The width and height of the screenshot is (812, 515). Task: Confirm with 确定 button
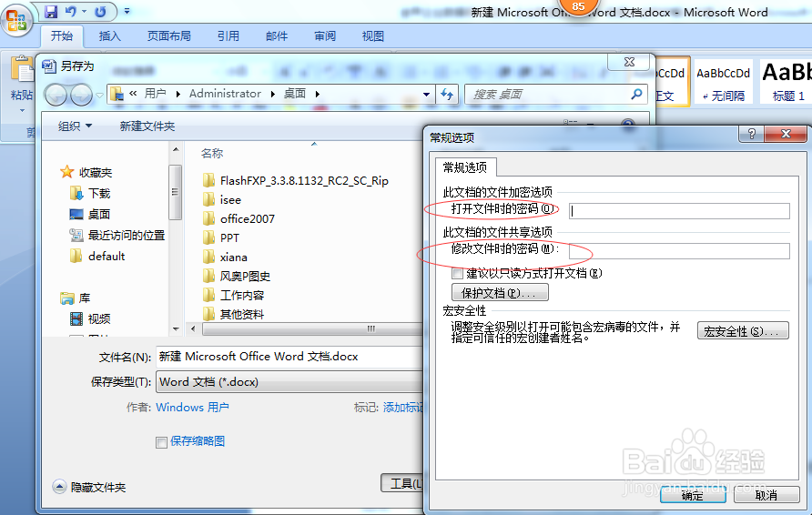(693, 495)
